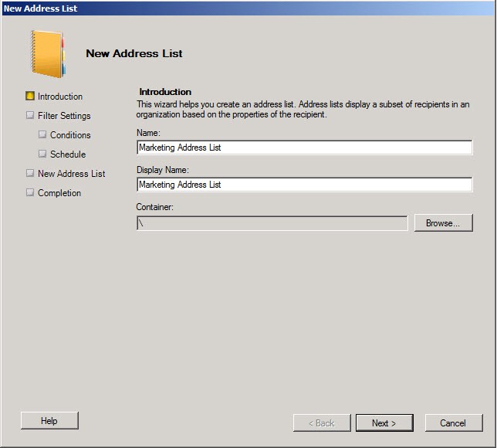Click the Schedule step indicator box
497x448 pixels.
[x=42, y=154]
